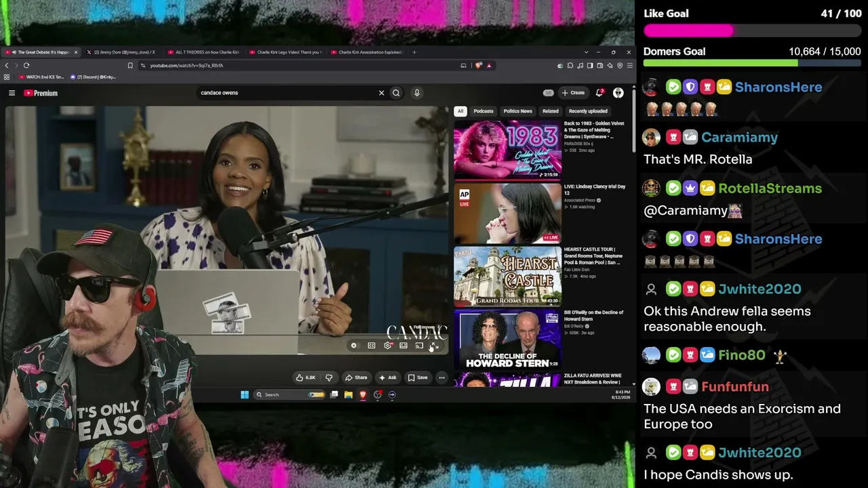Screen dimensions: 868x488
Task: Clear the 'candace owens' search text
Action: point(381,93)
